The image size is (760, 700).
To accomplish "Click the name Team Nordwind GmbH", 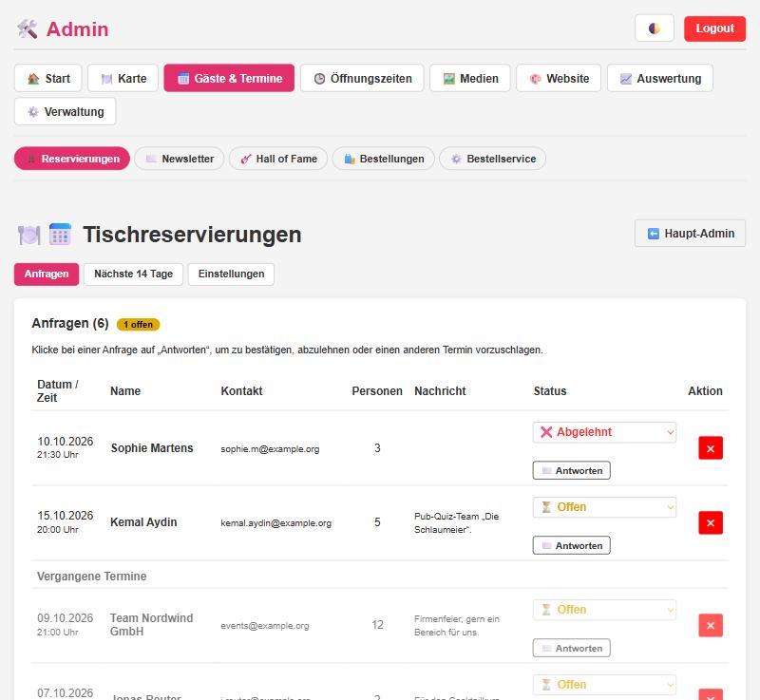I will [151, 625].
